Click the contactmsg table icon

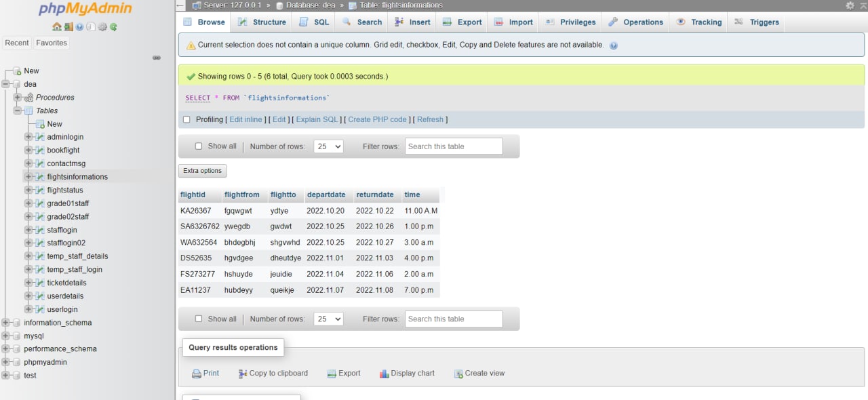40,163
